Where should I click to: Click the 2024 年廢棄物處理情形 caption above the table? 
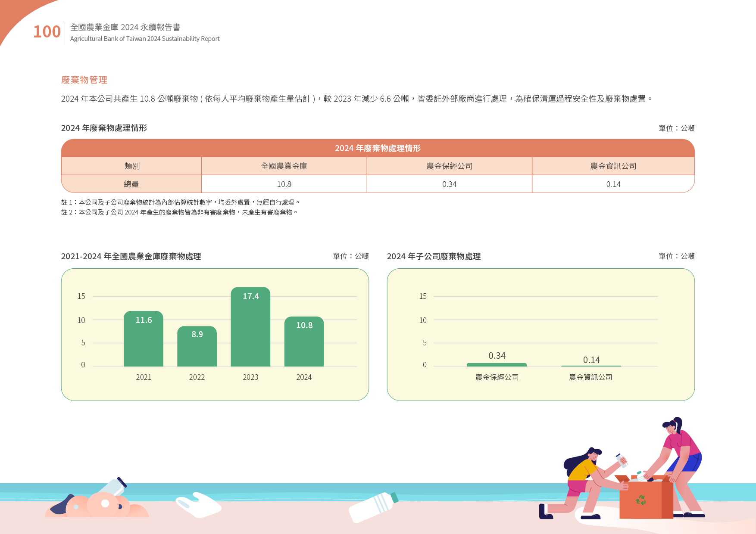click(x=104, y=128)
